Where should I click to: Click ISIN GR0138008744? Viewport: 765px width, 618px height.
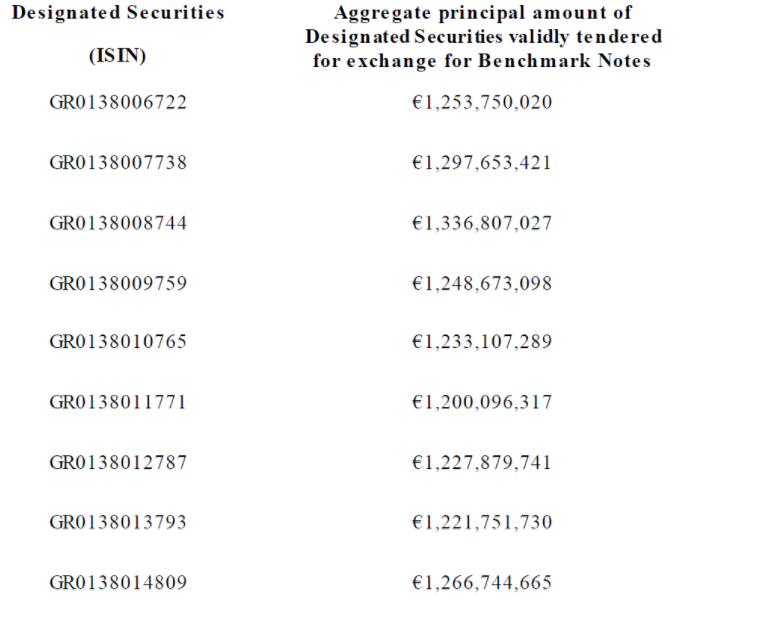tap(118, 223)
